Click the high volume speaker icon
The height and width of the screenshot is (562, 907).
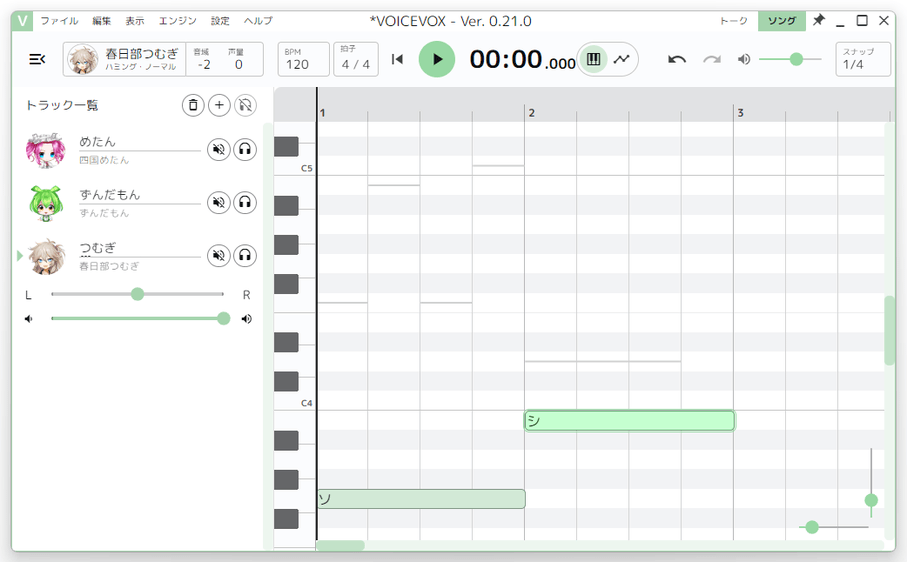[246, 319]
